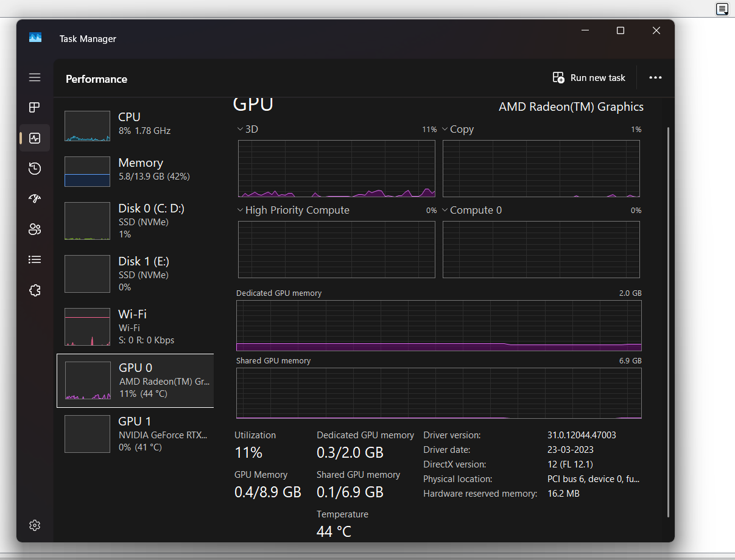Open the High Priority Compute dropdown

293,210
